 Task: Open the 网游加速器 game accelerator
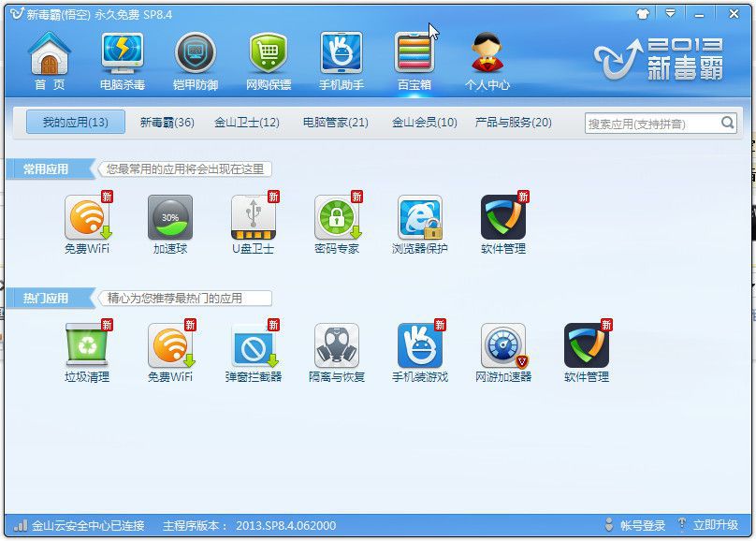tap(503, 353)
